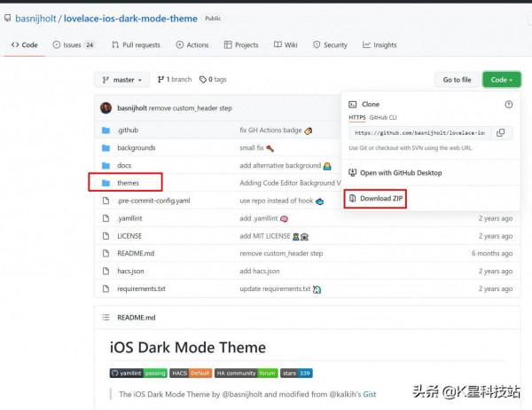This screenshot has width=532, height=410.
Task: Open the Insights tab
Action: pyautogui.click(x=379, y=44)
